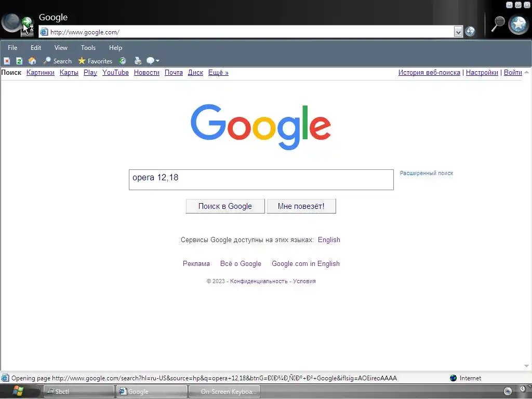Go to Home page via house icon
532x399 pixels.
32,61
